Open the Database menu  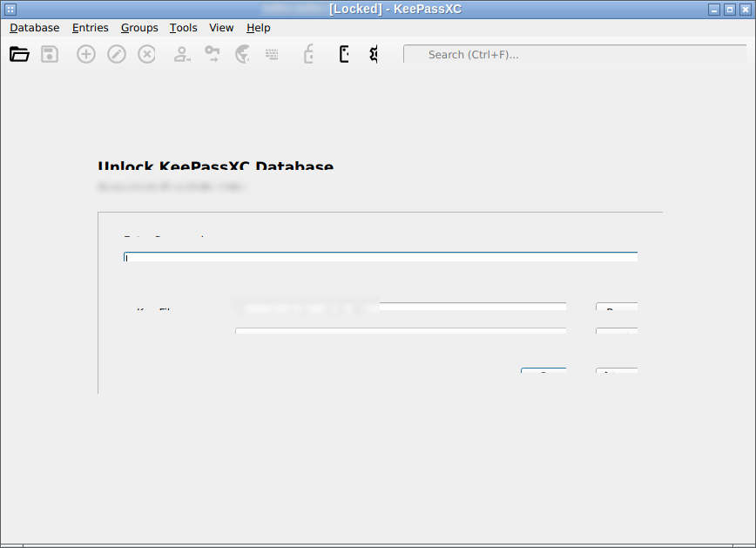[x=35, y=28]
